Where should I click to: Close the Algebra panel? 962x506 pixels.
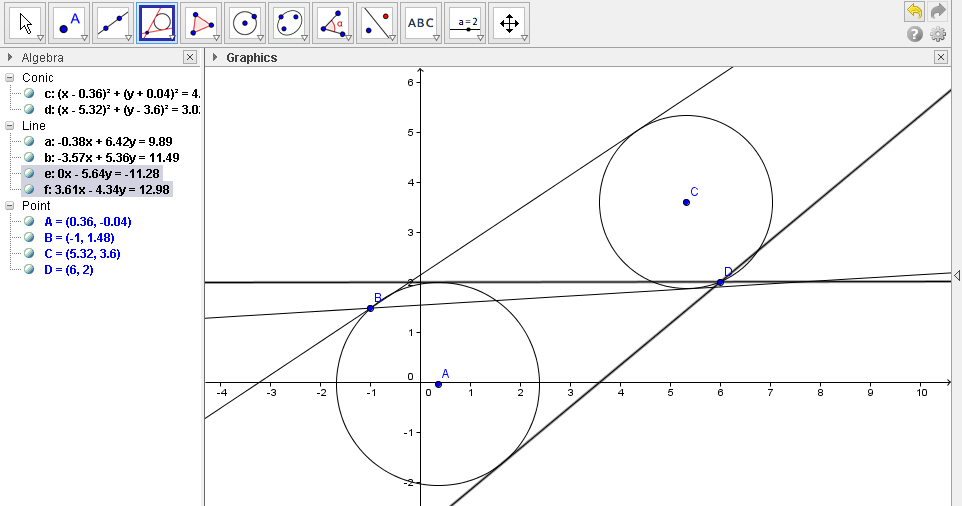190,57
